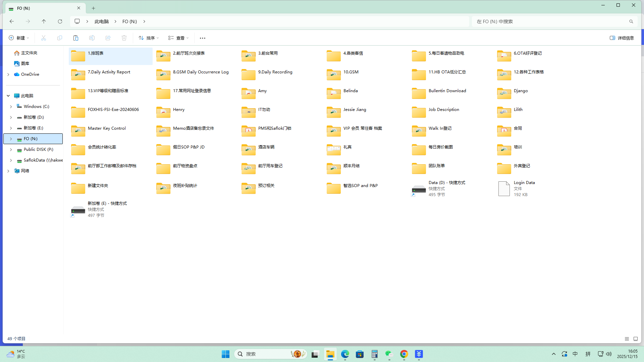The width and height of the screenshot is (644, 362).
Task: Click the Delete trash icon in the toolbar
Action: pyautogui.click(x=124, y=38)
